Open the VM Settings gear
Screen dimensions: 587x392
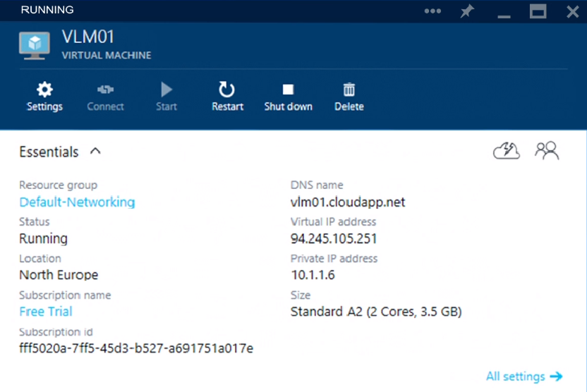tap(44, 97)
